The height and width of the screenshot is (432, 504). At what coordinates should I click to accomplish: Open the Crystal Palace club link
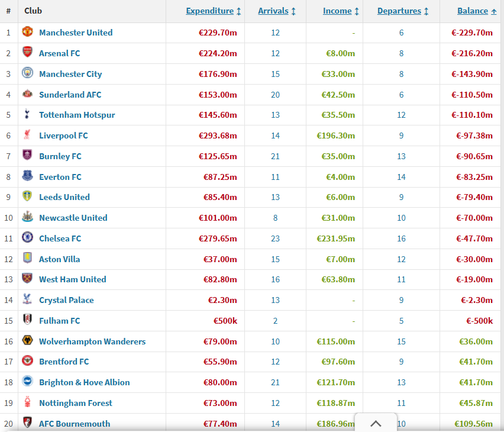[x=66, y=300]
